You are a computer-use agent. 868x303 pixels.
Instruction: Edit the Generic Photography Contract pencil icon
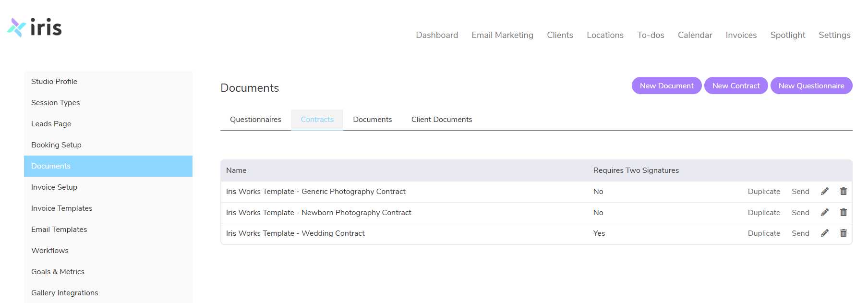click(x=825, y=192)
